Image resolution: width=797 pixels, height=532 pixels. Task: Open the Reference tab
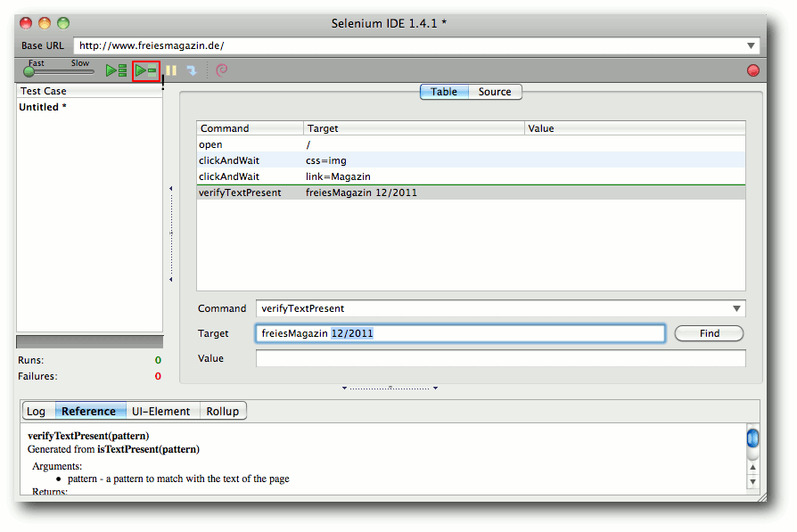89,411
